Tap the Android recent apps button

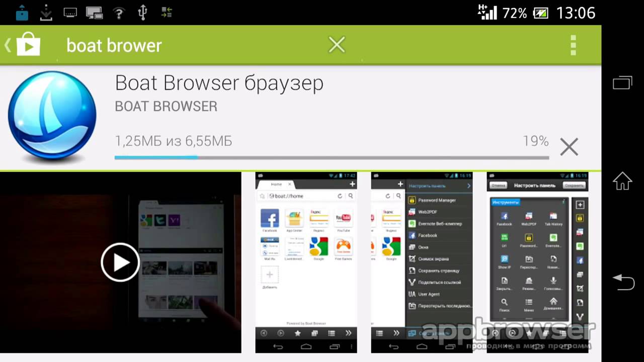pos(622,83)
